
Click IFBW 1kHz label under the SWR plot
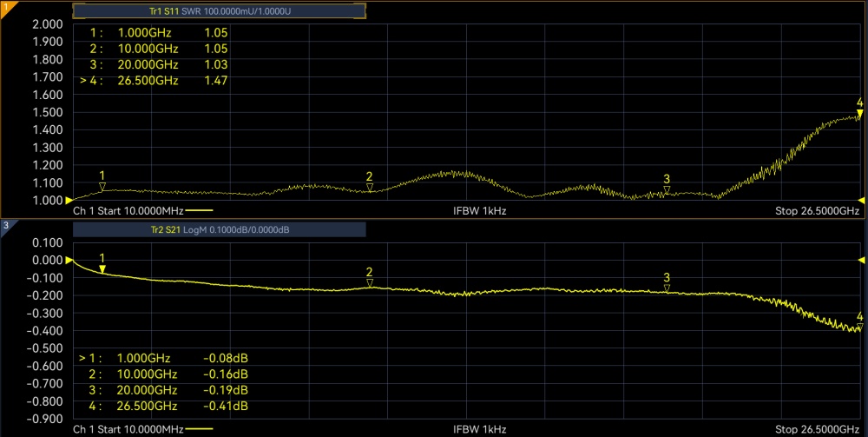click(479, 211)
